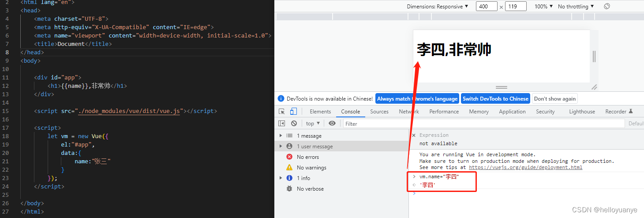The image size is (644, 218).
Task: Click console entry vm.name="李四"
Action: click(439, 177)
